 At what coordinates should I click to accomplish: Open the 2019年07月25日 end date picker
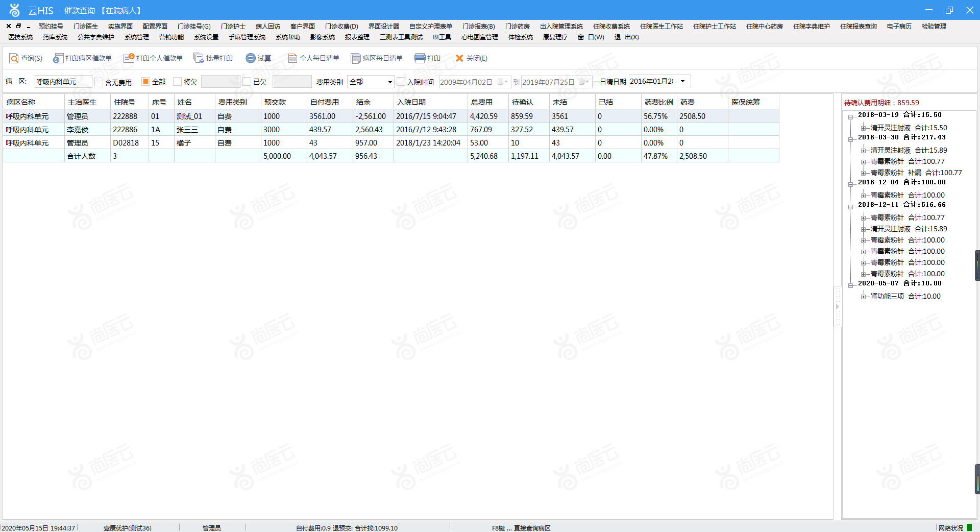pyautogui.click(x=584, y=82)
